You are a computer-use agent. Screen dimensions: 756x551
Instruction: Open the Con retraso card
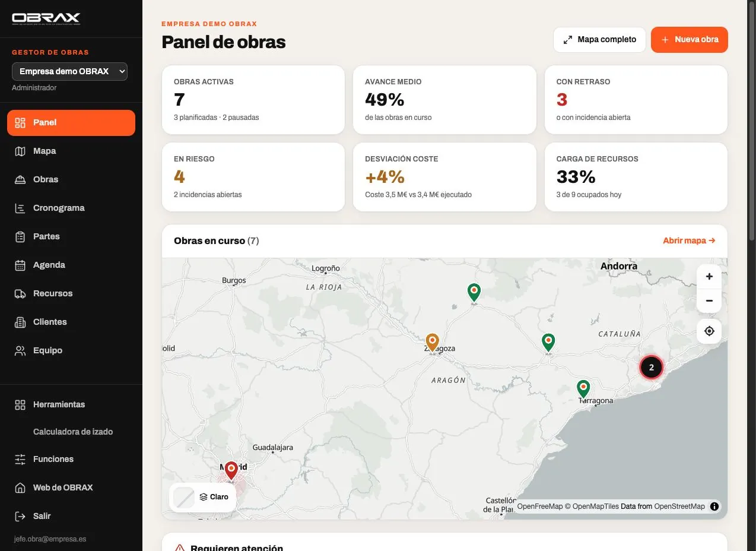click(x=636, y=100)
